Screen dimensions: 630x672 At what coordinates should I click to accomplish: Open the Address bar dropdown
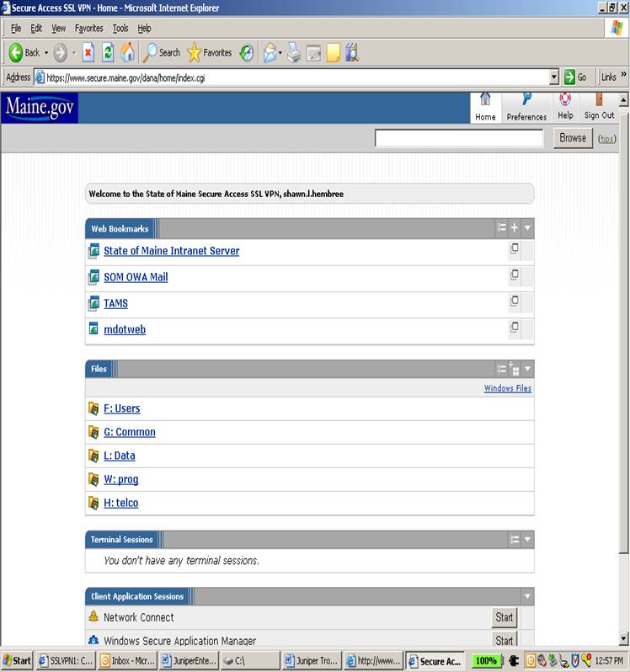[554, 77]
